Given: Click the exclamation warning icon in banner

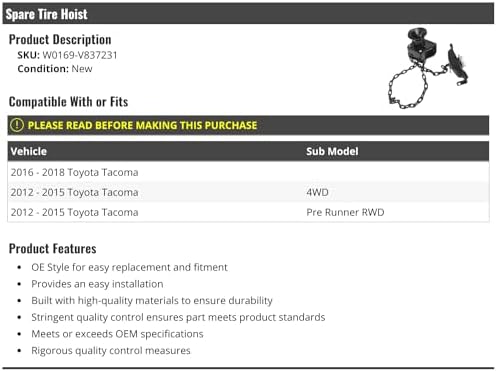Looking at the screenshot, I should (x=17, y=125).
